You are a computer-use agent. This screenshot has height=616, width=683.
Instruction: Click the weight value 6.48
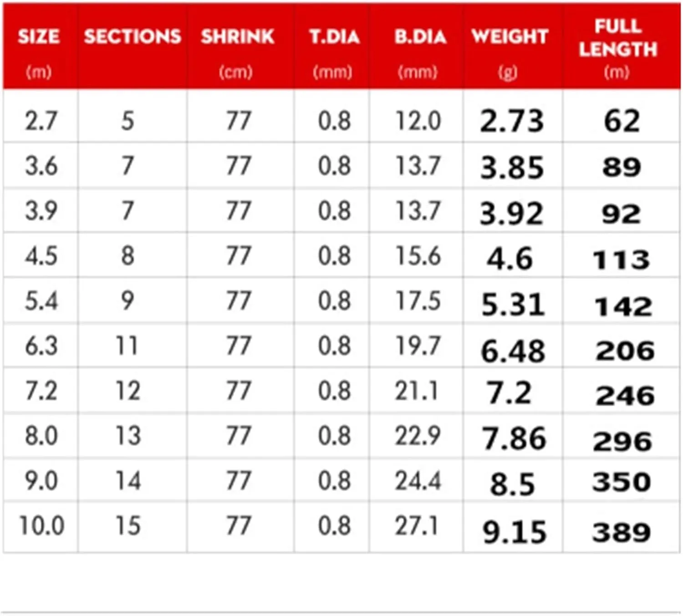click(x=513, y=351)
